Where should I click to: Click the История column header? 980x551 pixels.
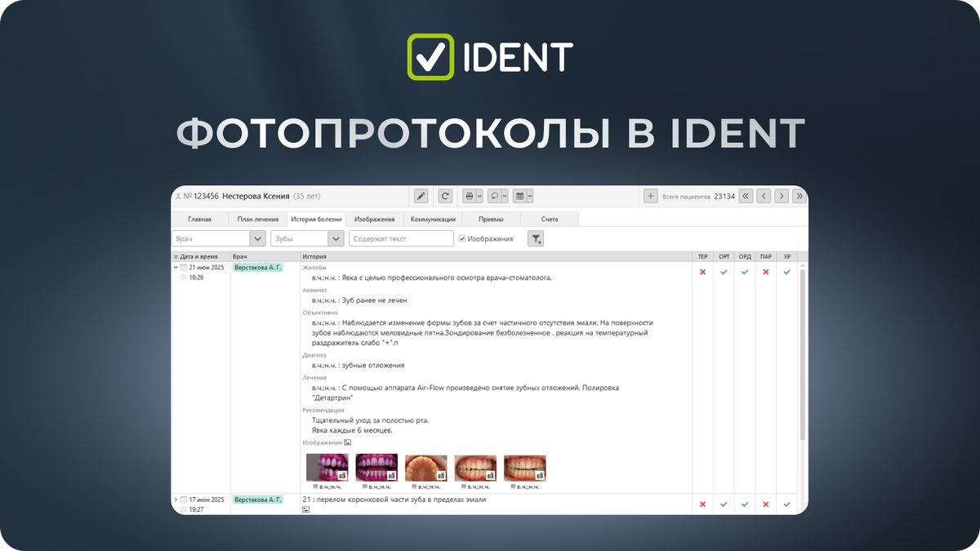click(496, 256)
